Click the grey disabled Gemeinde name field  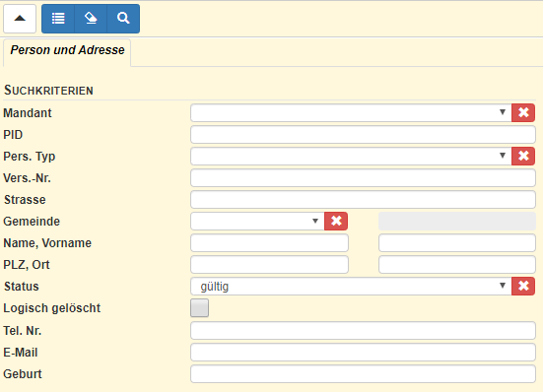click(x=457, y=222)
